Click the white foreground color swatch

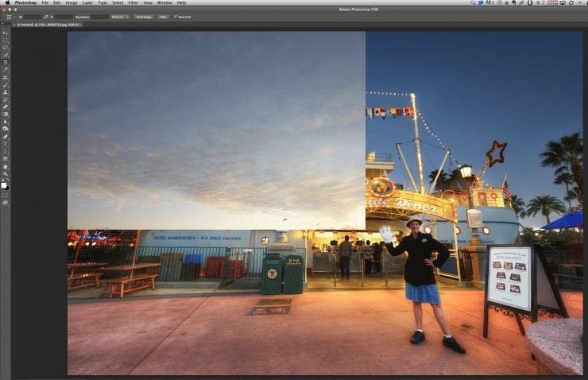pyautogui.click(x=4, y=185)
